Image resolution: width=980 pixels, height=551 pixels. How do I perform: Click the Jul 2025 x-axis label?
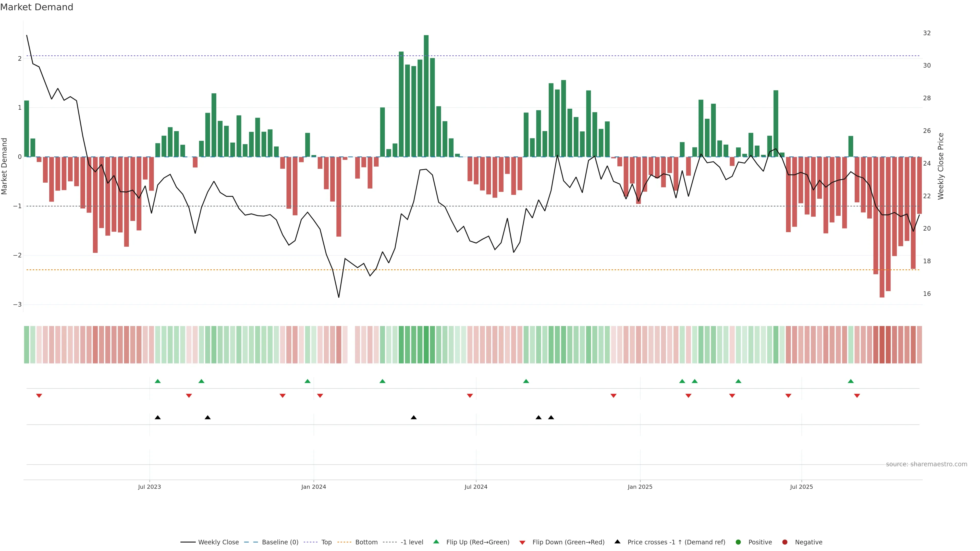[801, 487]
